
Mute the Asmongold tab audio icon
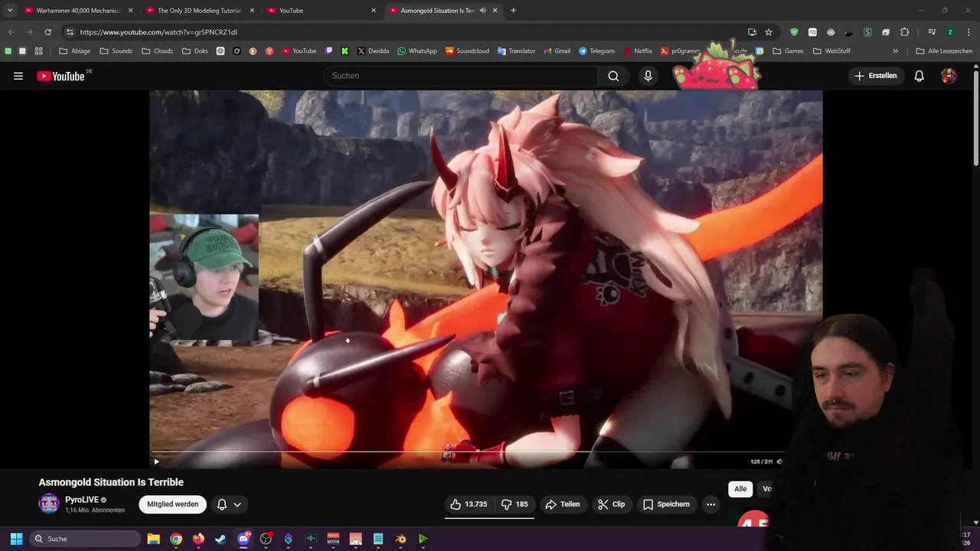(x=482, y=11)
